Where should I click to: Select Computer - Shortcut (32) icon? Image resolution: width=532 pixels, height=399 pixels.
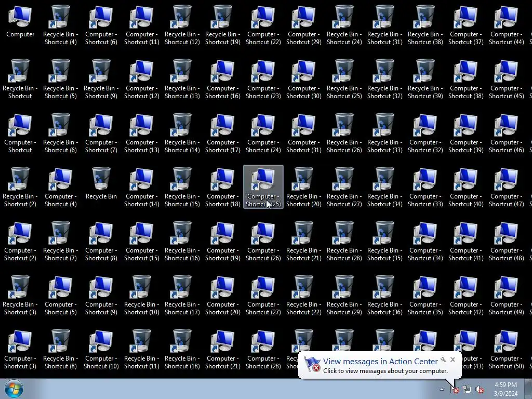tap(425, 134)
